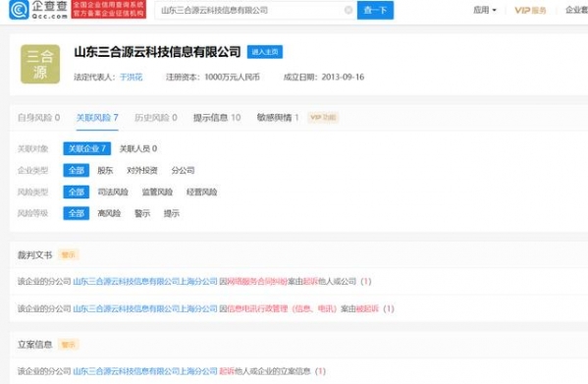
Task: Filter company type by 对外投资
Action: (x=142, y=171)
